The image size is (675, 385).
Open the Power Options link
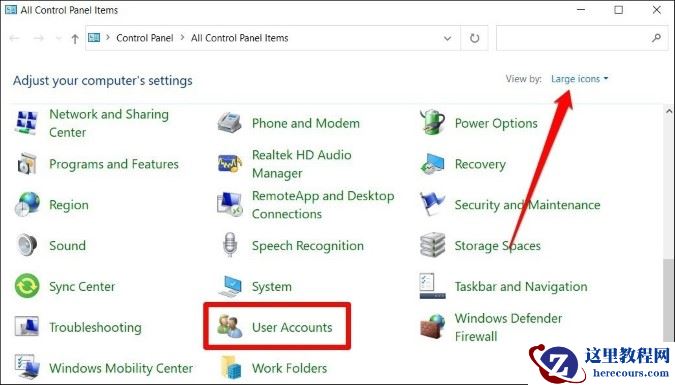tap(496, 123)
